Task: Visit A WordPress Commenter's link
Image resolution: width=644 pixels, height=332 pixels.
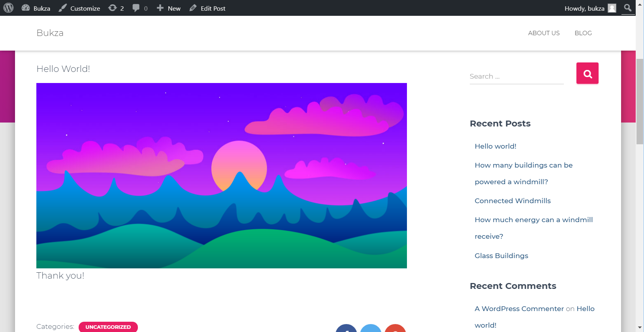Action: point(519,309)
